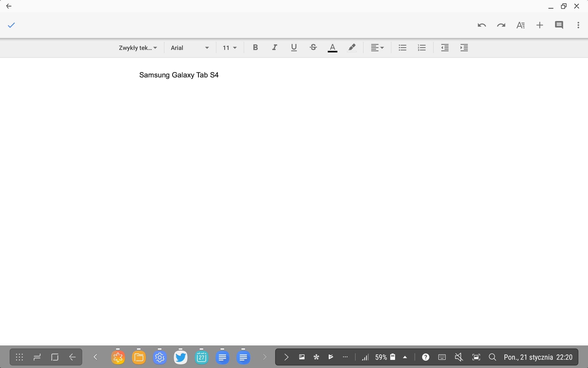This screenshot has width=588, height=368.
Task: Add a comment using the comment icon
Action: 559,25
